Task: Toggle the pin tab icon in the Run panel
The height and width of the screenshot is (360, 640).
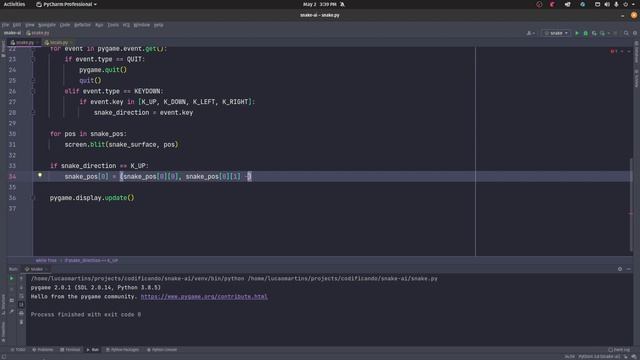Action: point(11,311)
